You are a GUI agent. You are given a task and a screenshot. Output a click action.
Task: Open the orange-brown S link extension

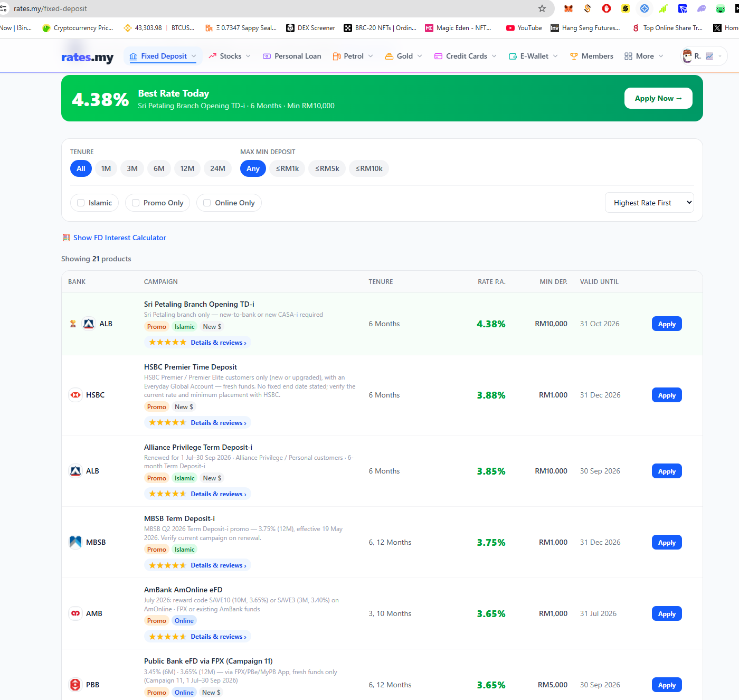coord(588,8)
